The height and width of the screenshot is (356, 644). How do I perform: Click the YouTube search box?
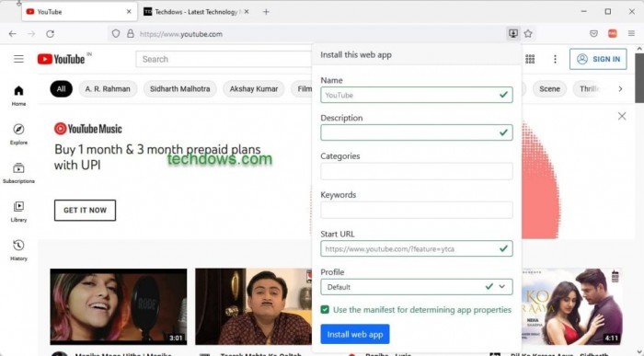click(224, 59)
